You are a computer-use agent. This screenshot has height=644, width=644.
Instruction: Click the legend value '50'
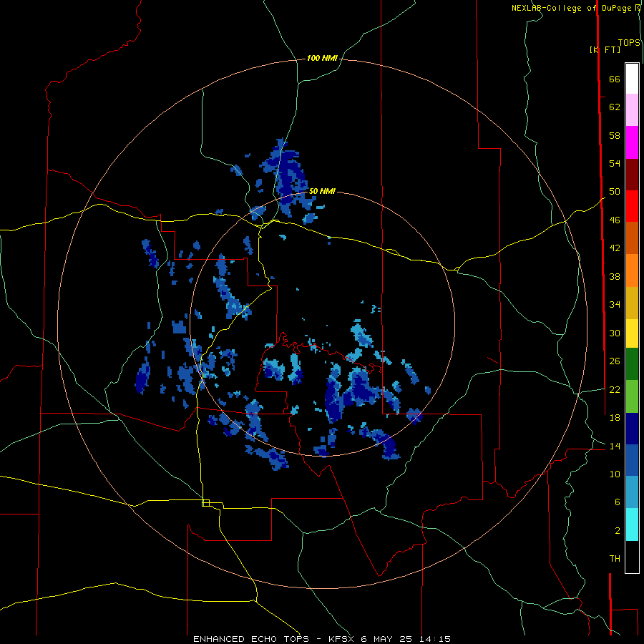[x=615, y=192]
